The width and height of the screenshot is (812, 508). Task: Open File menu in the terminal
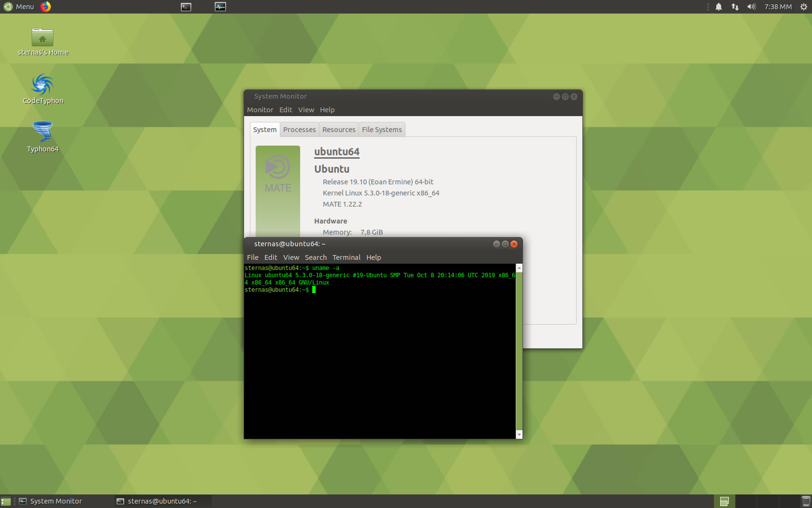[x=253, y=257]
